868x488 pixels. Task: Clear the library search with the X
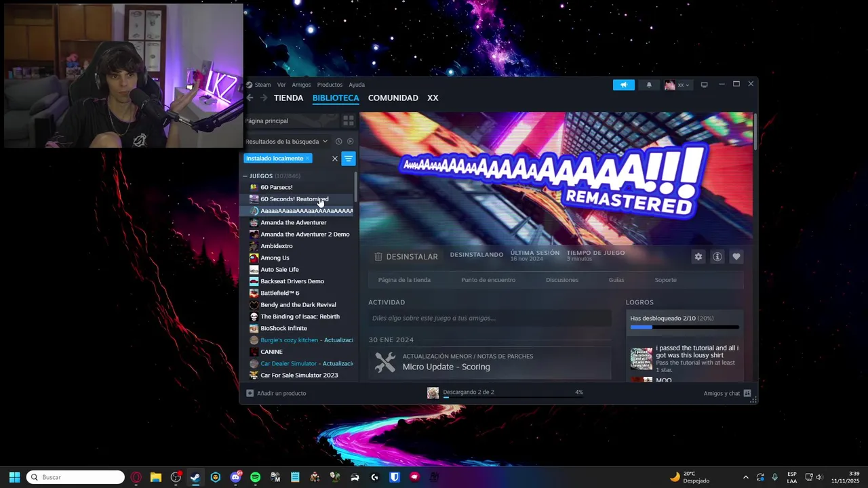click(334, 159)
